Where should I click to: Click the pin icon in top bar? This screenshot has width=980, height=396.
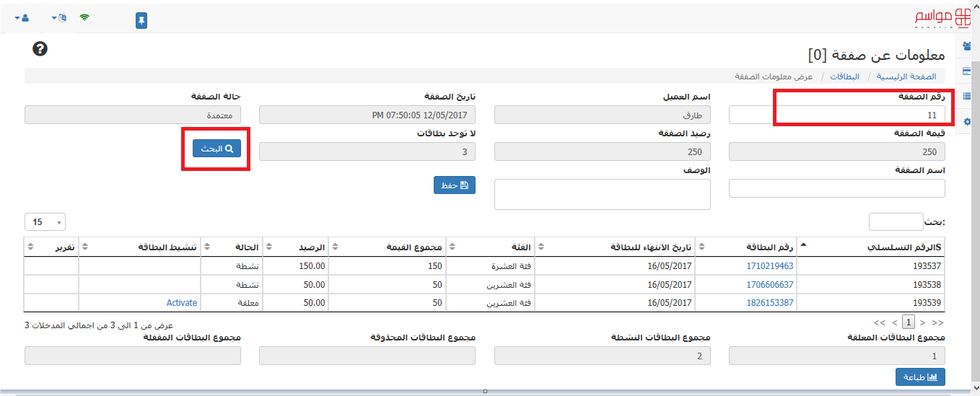pyautogui.click(x=141, y=20)
